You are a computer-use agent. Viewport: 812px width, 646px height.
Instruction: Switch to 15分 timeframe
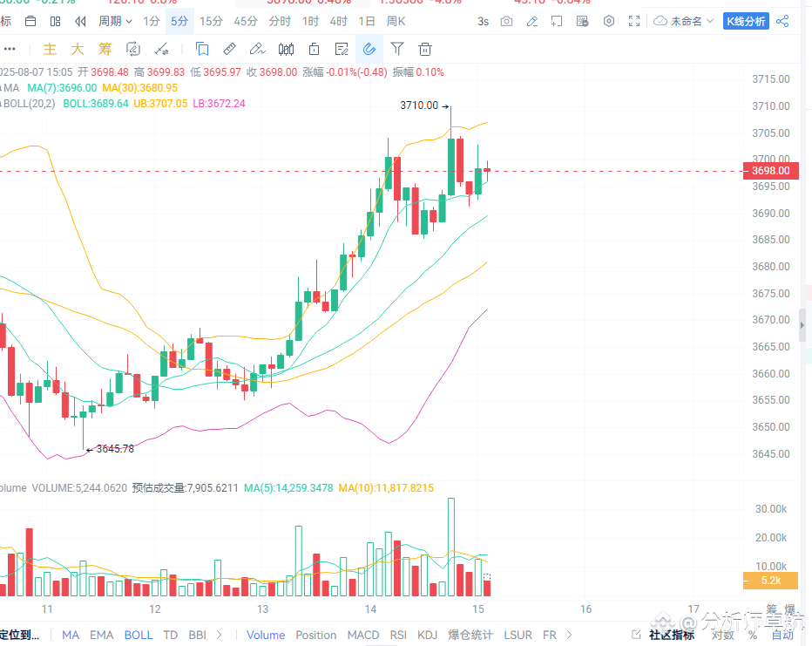coord(212,21)
